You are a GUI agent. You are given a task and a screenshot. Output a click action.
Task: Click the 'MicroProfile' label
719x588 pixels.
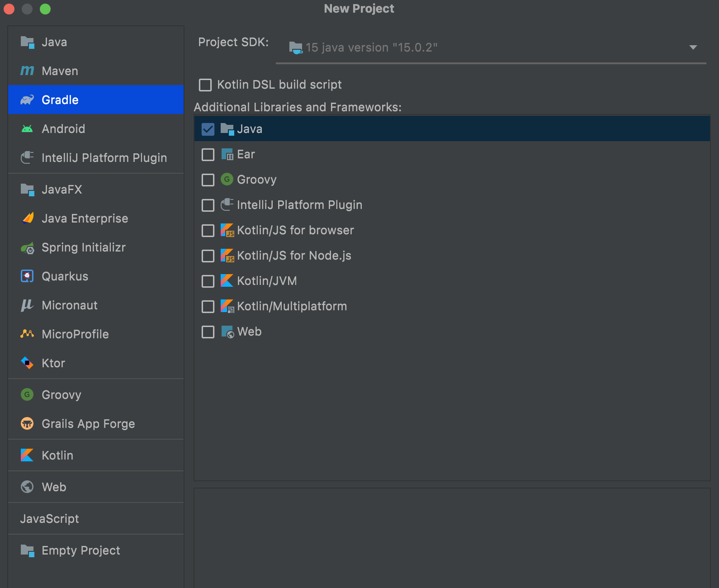tap(75, 334)
